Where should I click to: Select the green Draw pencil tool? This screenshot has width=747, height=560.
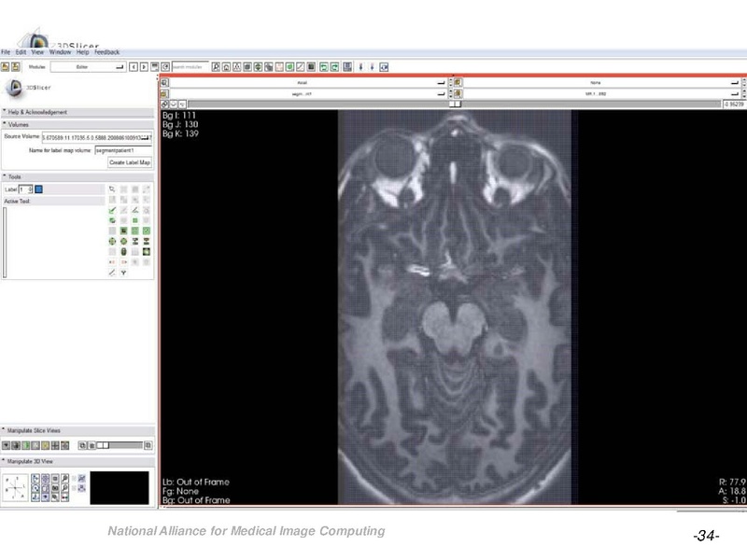tap(112, 211)
